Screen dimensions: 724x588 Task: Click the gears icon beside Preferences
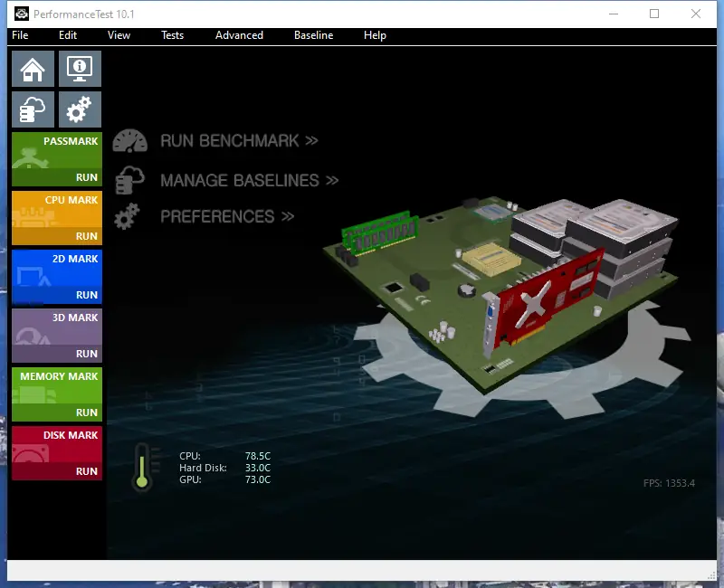tap(127, 216)
